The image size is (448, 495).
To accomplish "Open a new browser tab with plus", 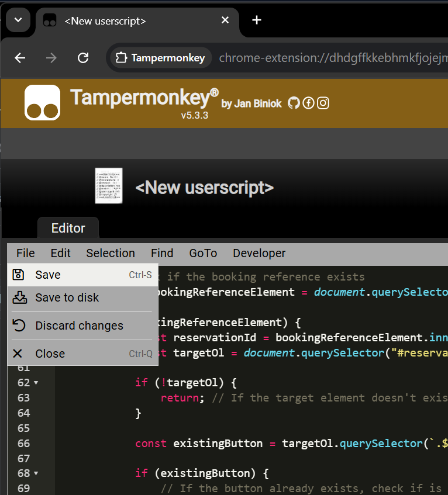I will coord(256,20).
